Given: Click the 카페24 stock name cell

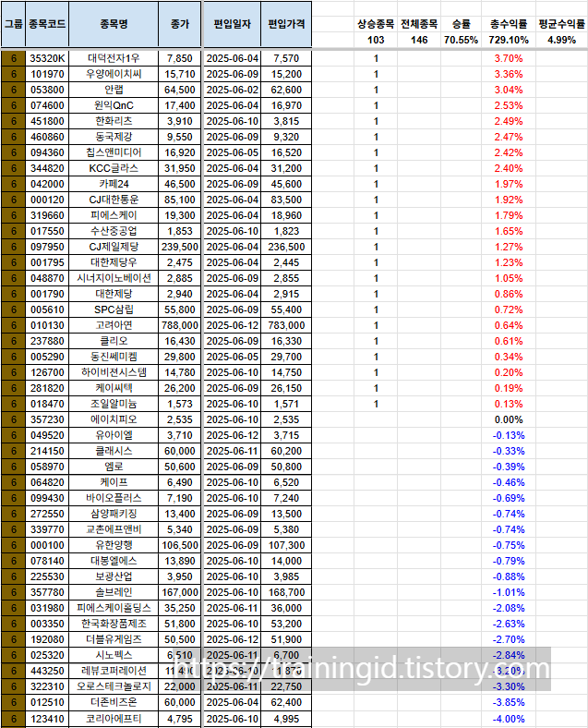Looking at the screenshot, I should [114, 185].
